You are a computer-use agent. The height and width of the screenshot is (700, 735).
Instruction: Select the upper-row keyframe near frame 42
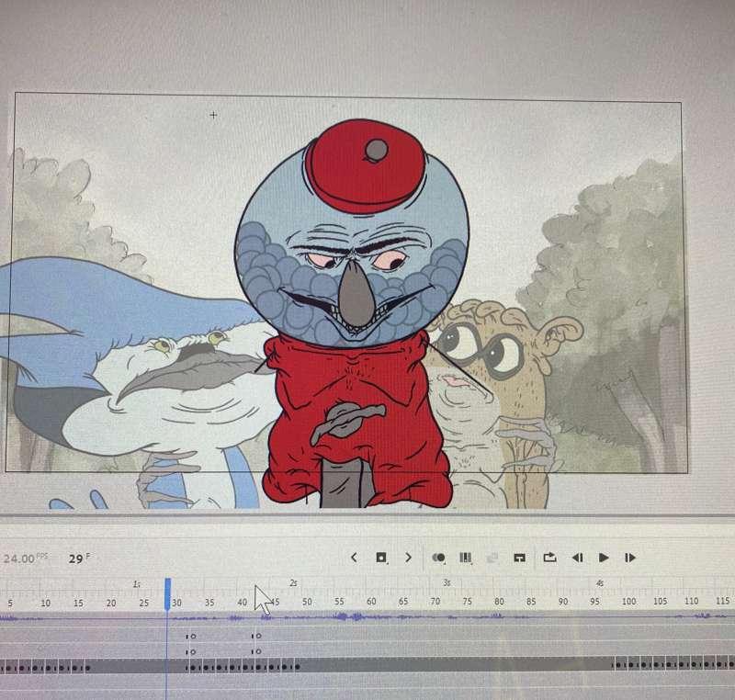click(x=256, y=636)
